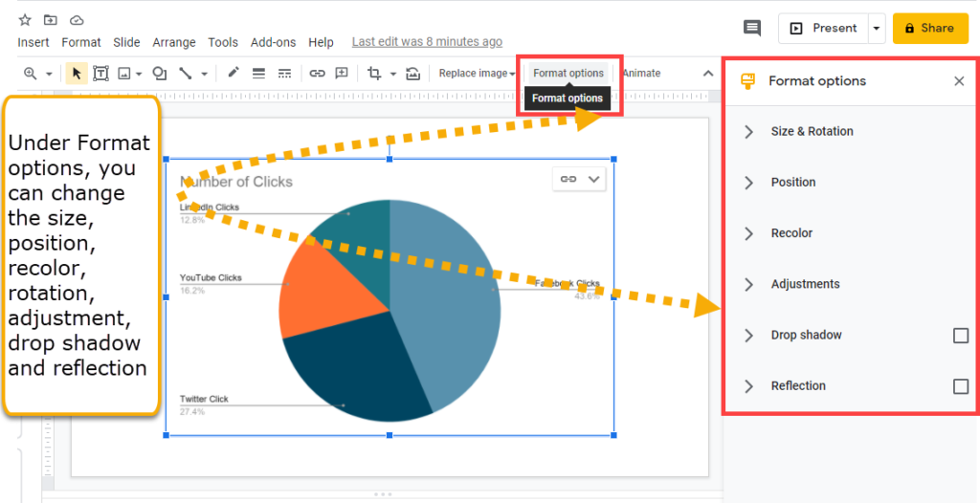Click the Move to folder icon
The image size is (980, 503).
(51, 20)
